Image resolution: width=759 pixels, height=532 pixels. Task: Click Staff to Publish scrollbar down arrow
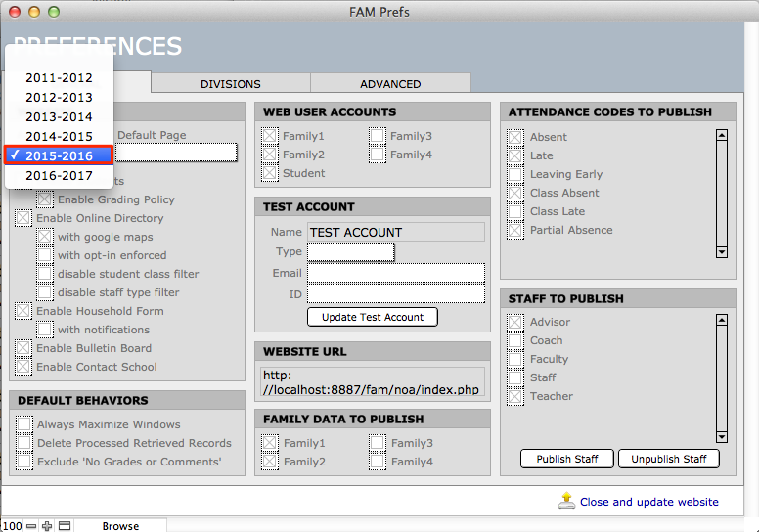(722, 436)
